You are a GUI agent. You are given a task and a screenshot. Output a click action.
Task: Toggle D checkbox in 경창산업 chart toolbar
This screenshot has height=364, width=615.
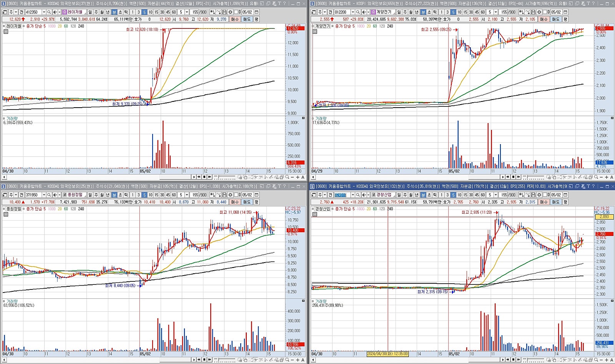pos(545,195)
